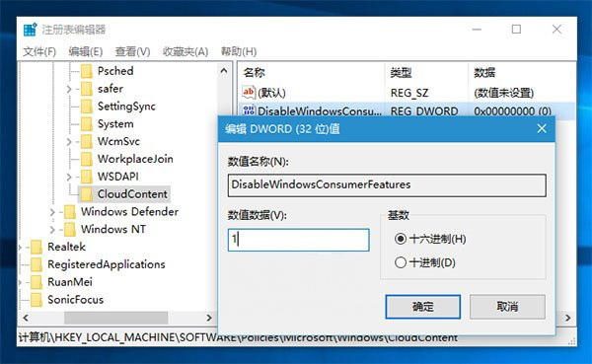Click the SonicFocus folder icon
592x364 pixels.
pyautogui.click(x=37, y=300)
